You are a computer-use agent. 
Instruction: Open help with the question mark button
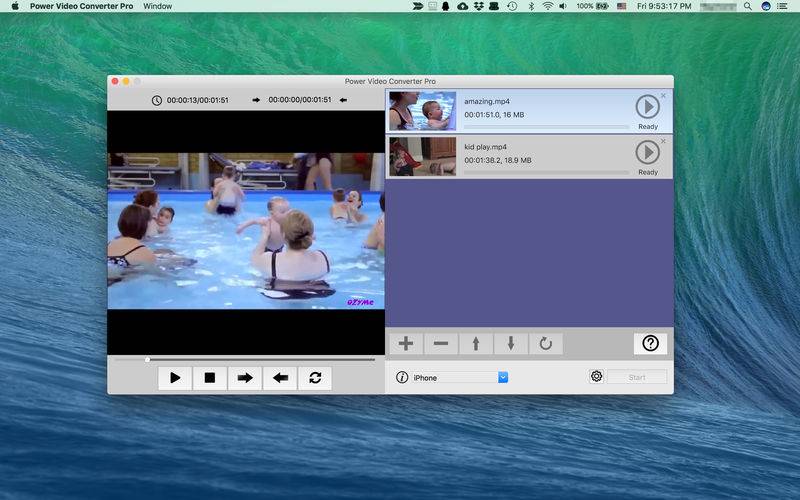point(651,343)
